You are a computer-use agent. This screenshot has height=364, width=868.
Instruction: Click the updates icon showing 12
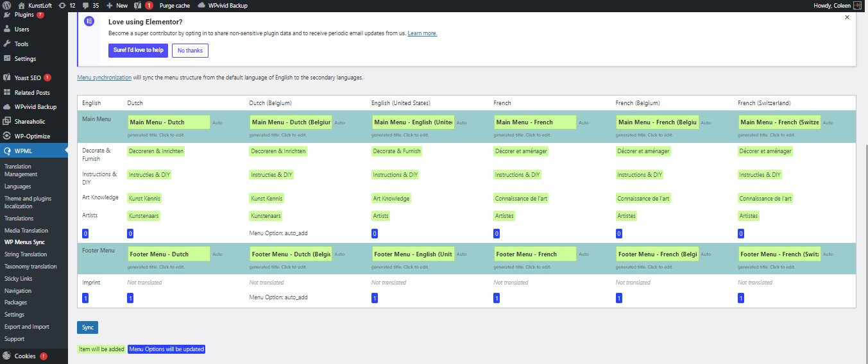point(62,5)
